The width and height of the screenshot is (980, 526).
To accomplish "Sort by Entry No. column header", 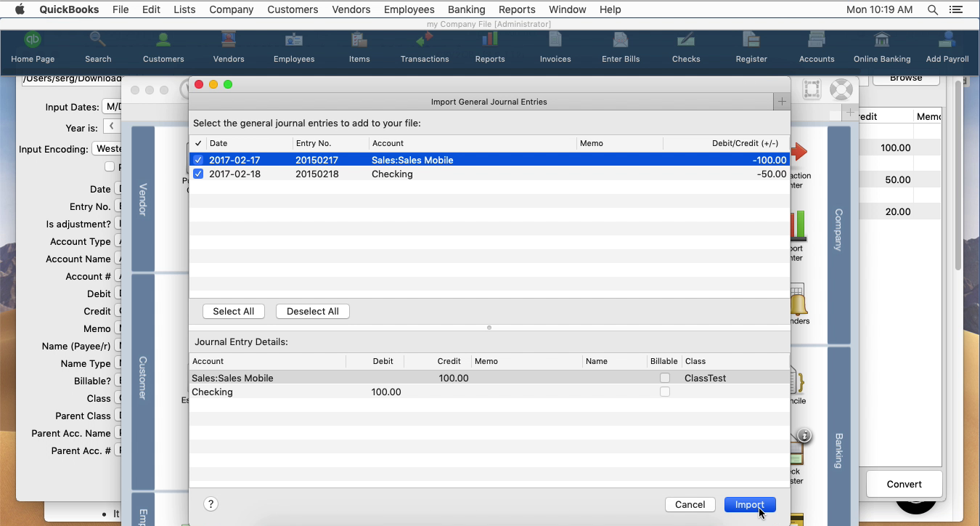I will coord(330,143).
